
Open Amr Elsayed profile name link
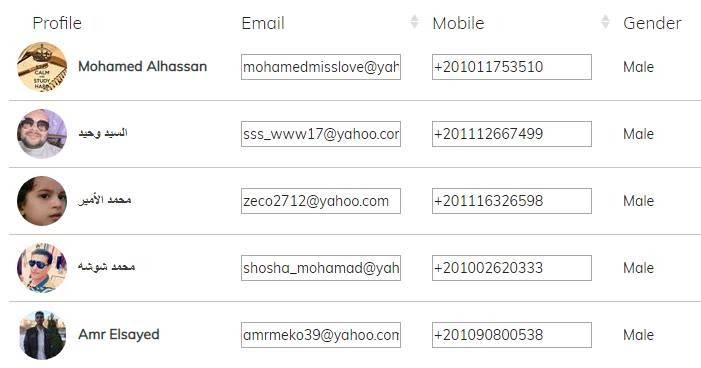(x=119, y=334)
